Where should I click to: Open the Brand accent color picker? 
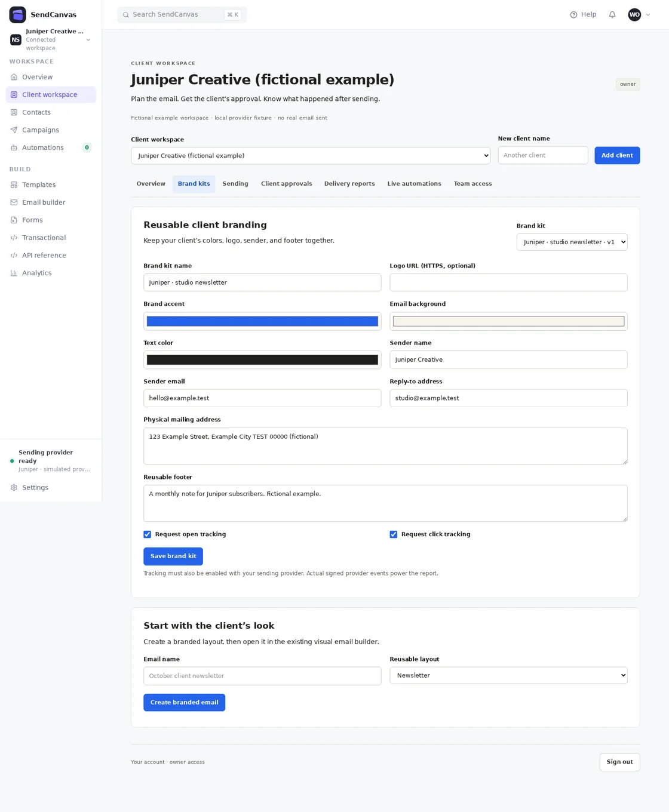(263, 322)
